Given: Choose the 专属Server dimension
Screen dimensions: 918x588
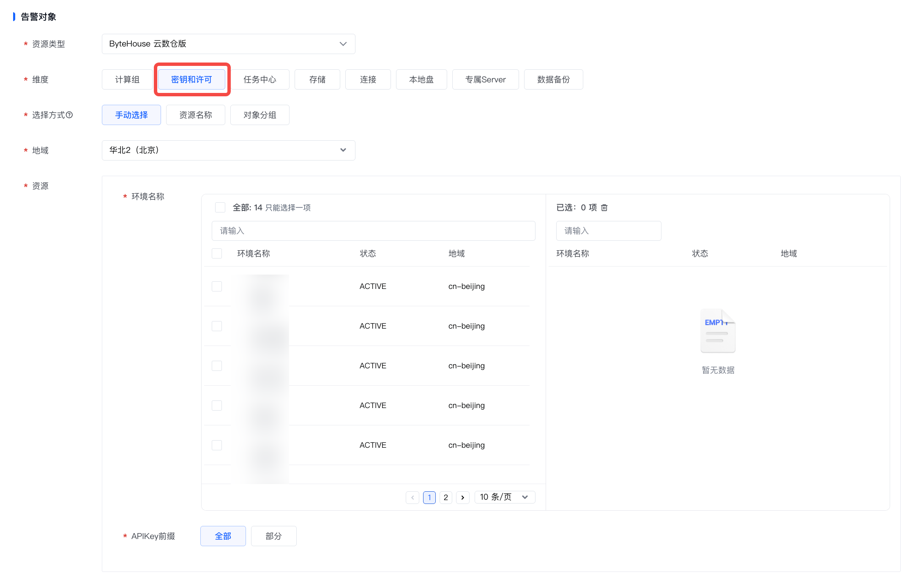Looking at the screenshot, I should pos(485,79).
